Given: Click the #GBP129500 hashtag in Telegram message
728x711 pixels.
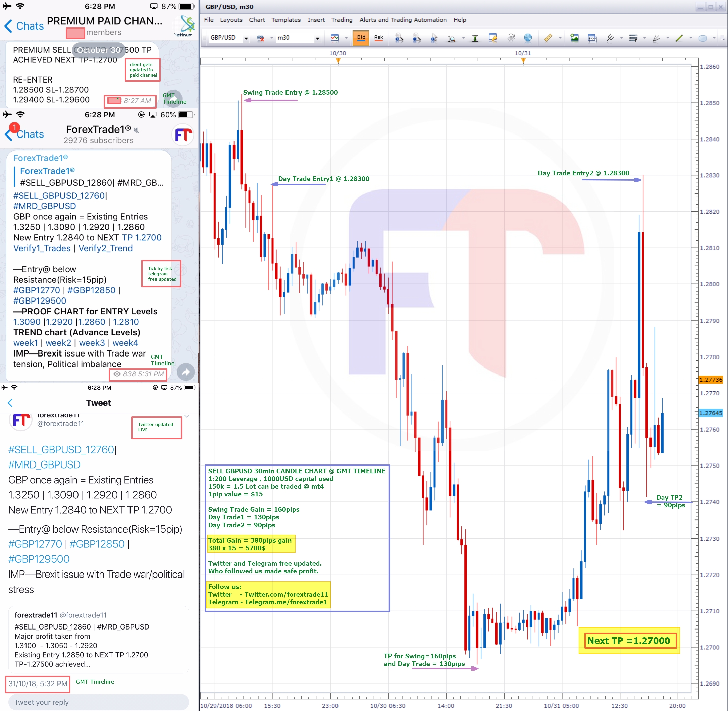Looking at the screenshot, I should (x=40, y=300).
